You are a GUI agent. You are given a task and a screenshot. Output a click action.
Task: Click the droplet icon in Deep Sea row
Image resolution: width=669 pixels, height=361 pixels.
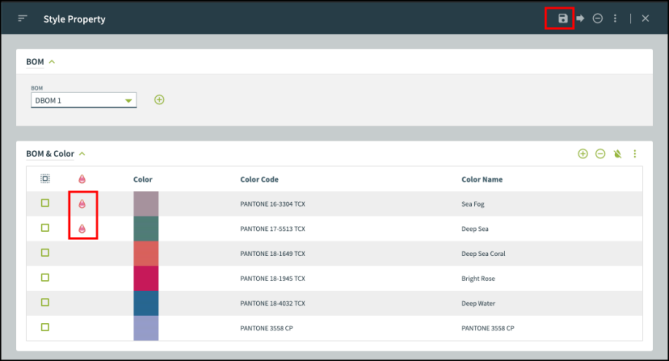pos(82,228)
